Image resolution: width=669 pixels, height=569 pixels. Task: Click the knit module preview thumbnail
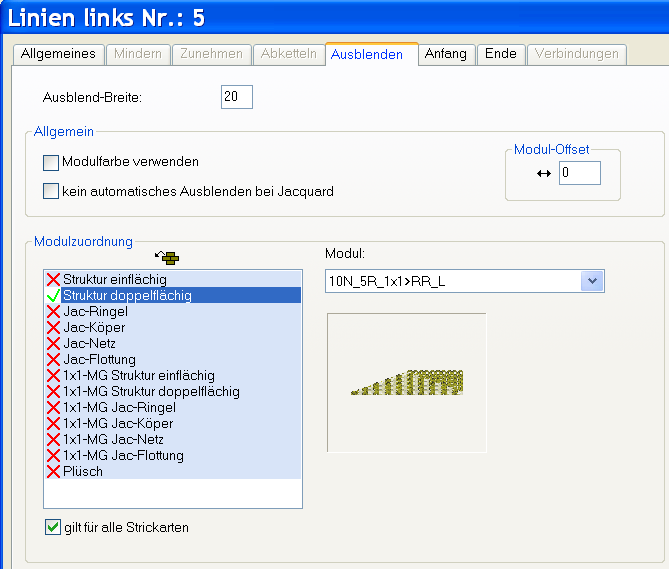pos(406,382)
